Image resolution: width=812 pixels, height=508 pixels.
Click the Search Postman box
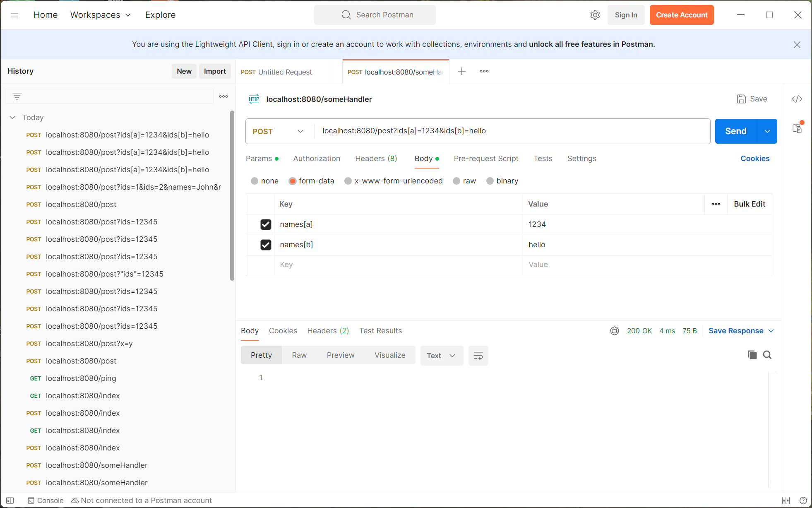coord(375,15)
